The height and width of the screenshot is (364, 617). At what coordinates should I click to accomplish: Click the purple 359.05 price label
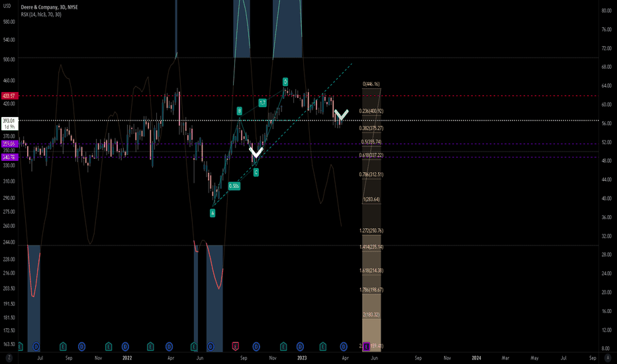[9, 144]
